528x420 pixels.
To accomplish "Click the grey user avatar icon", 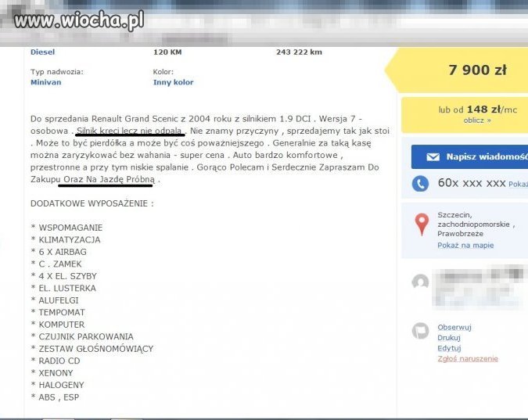I will point(420,282).
